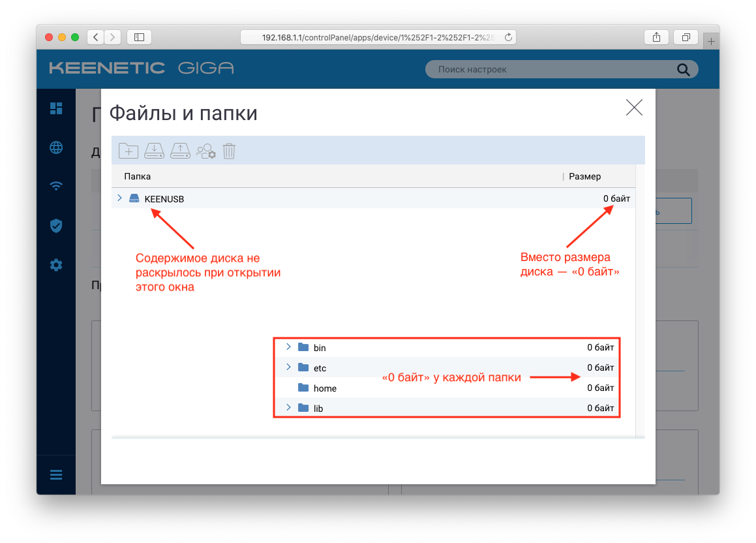This screenshot has height=543, width=756.
Task: Open the user access rights settings icon
Action: tap(206, 151)
